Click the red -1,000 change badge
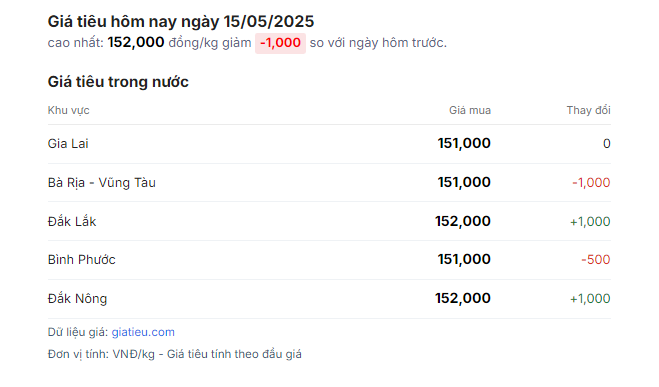659x387 pixels. [280, 43]
